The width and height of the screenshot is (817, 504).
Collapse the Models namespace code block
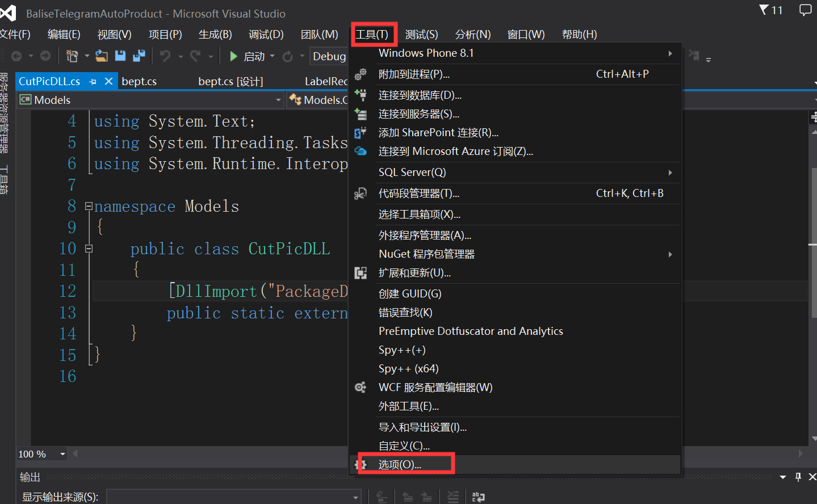(87, 206)
